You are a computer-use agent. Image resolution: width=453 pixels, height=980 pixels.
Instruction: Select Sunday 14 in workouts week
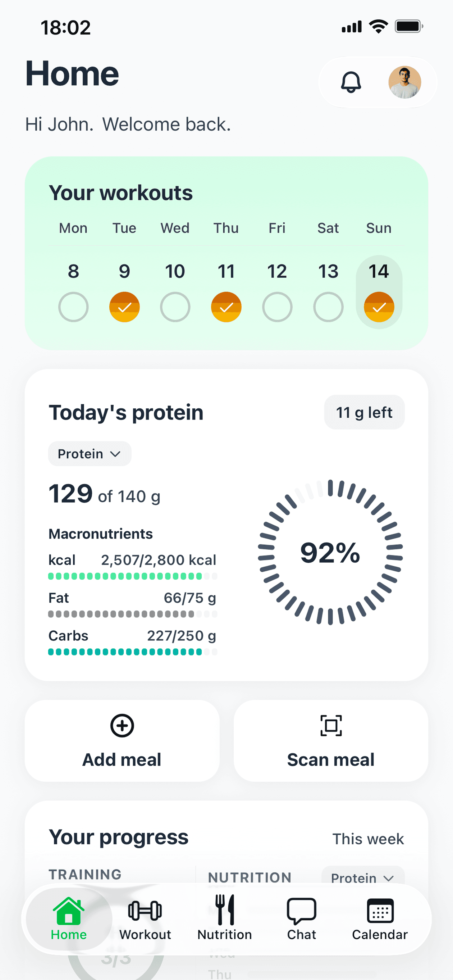click(379, 291)
